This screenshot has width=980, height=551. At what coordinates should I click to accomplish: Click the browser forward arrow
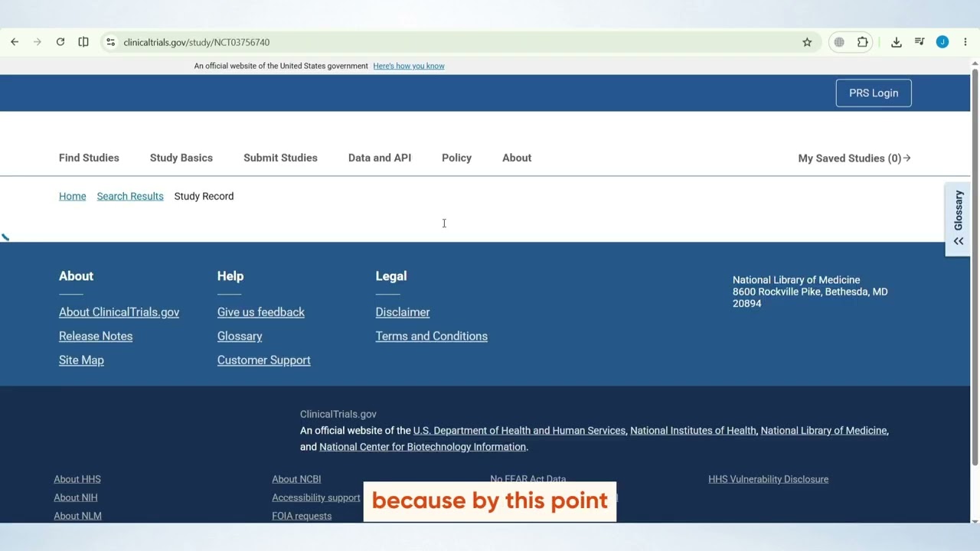click(37, 42)
